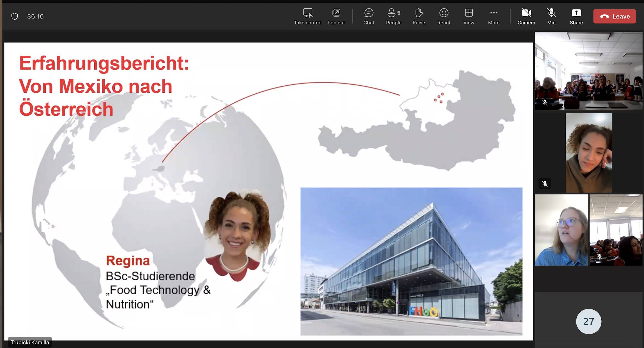This screenshot has height=348, width=644.
Task: Leave the meeting
Action: pos(614,16)
